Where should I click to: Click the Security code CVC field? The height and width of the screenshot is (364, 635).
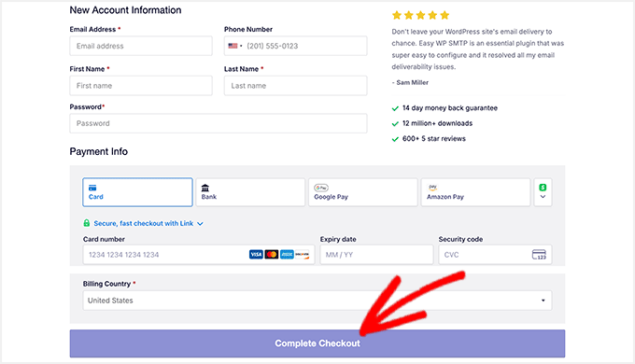[495, 255]
